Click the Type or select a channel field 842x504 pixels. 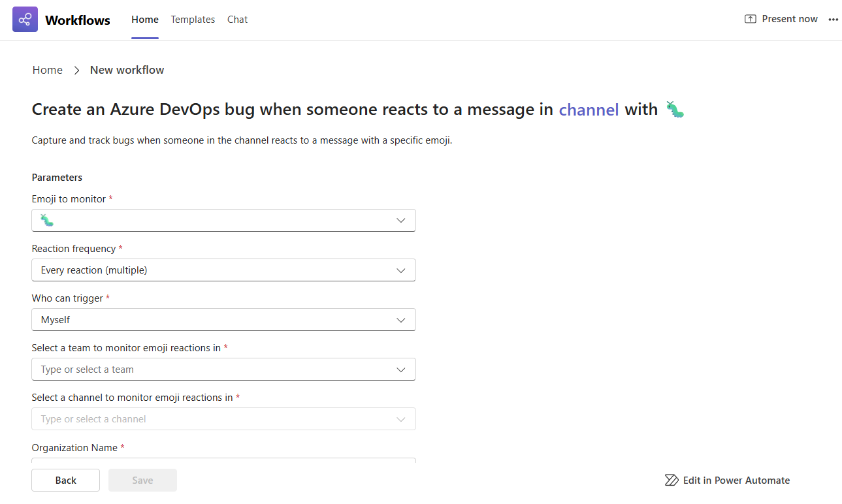[x=223, y=419]
